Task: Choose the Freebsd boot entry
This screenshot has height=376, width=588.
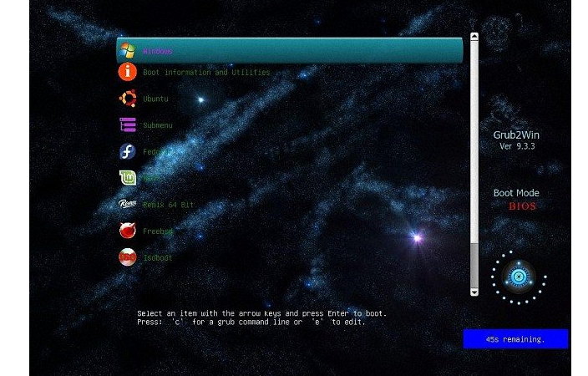Action: point(158,231)
